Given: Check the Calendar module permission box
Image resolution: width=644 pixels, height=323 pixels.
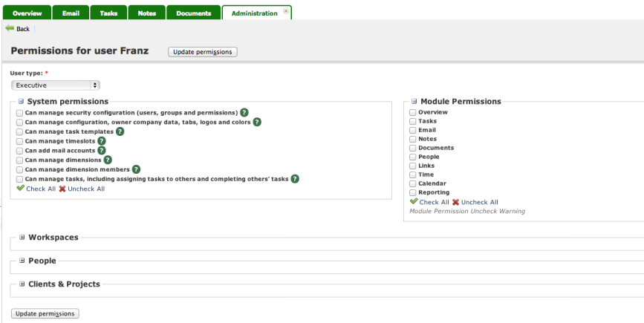Looking at the screenshot, I should tap(413, 183).
